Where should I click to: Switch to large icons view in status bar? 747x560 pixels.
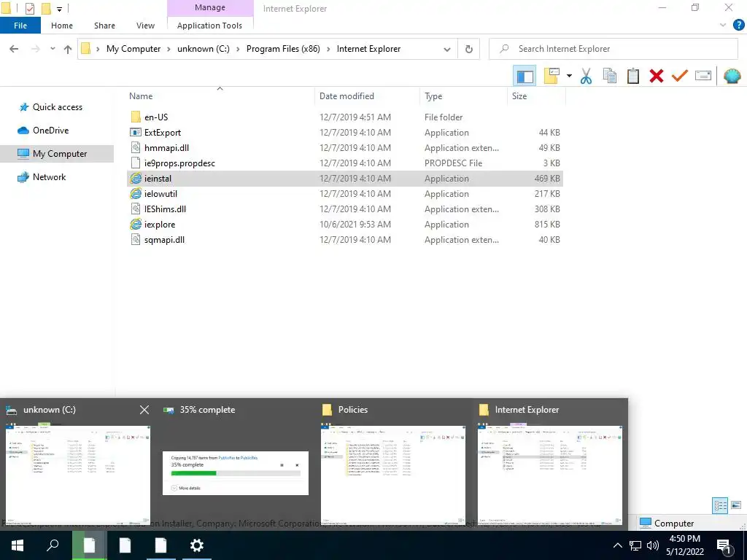pos(736,505)
